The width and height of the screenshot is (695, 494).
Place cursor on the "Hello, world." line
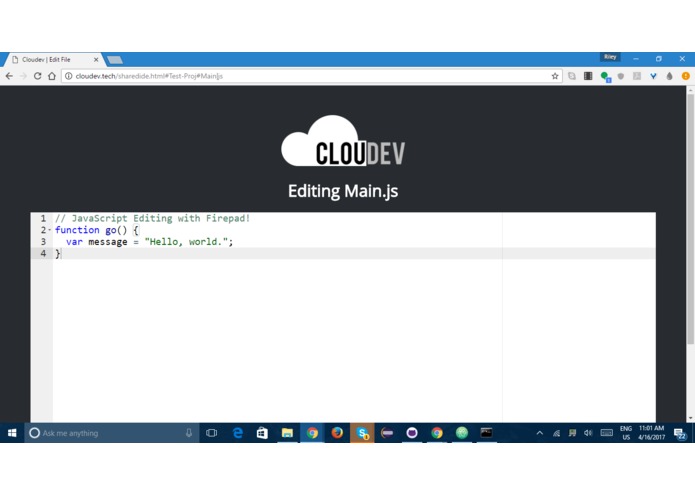click(x=149, y=242)
